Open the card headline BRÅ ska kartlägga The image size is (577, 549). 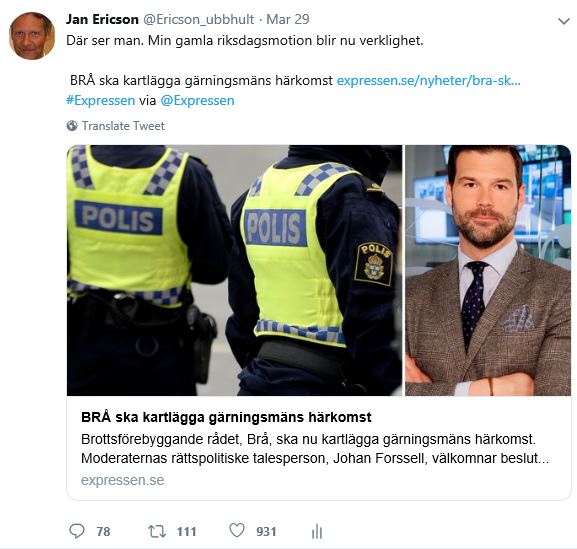226,417
